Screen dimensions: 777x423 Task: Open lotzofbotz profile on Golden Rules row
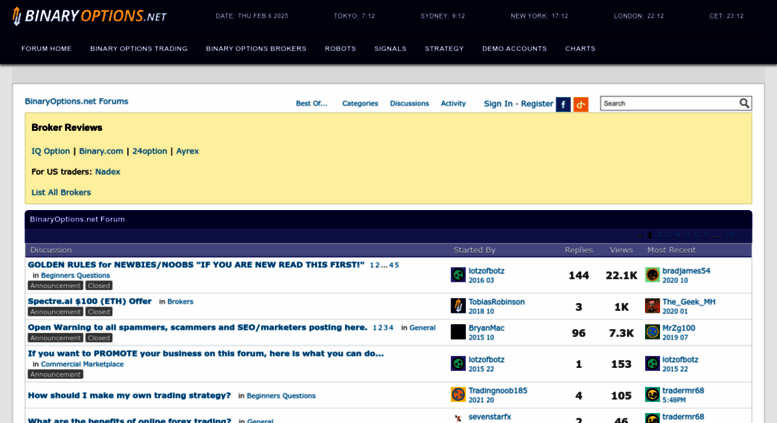[487, 271]
